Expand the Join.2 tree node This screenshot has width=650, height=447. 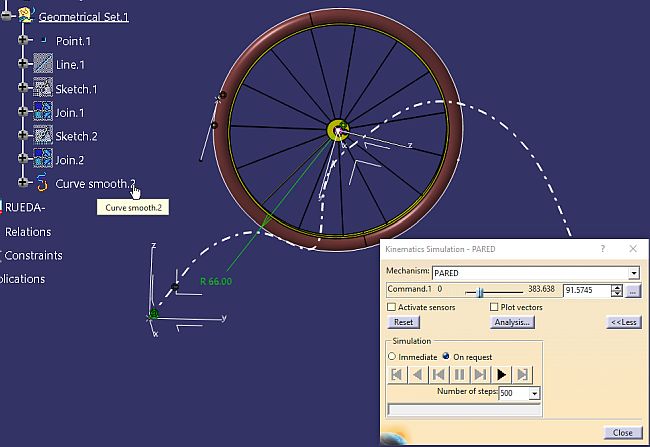[x=23, y=158]
